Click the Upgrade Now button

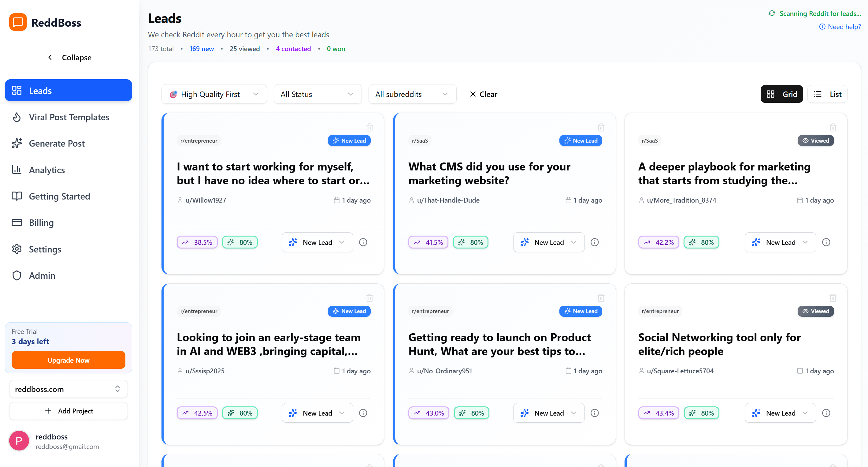point(68,360)
